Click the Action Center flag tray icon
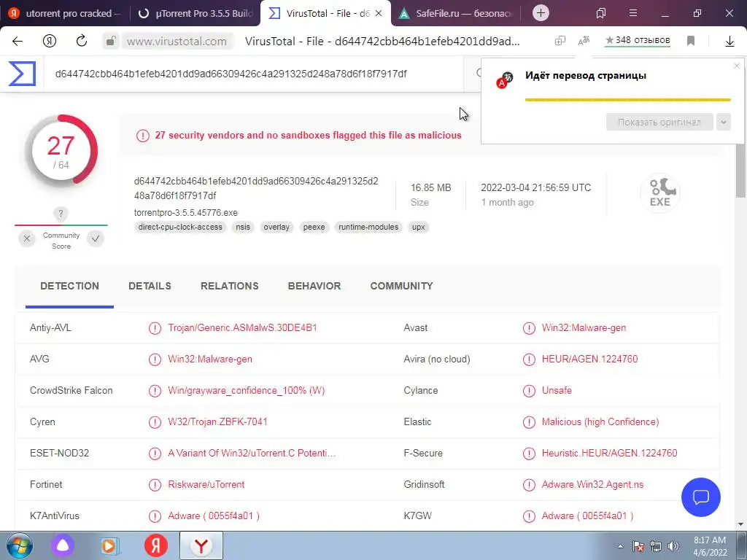Image resolution: width=747 pixels, height=560 pixels. coord(638,546)
